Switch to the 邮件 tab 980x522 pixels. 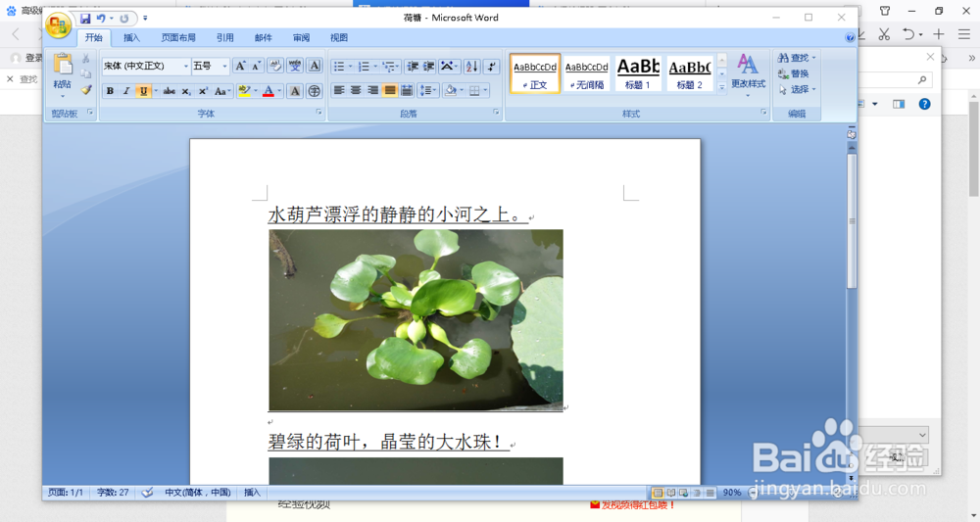(x=263, y=38)
